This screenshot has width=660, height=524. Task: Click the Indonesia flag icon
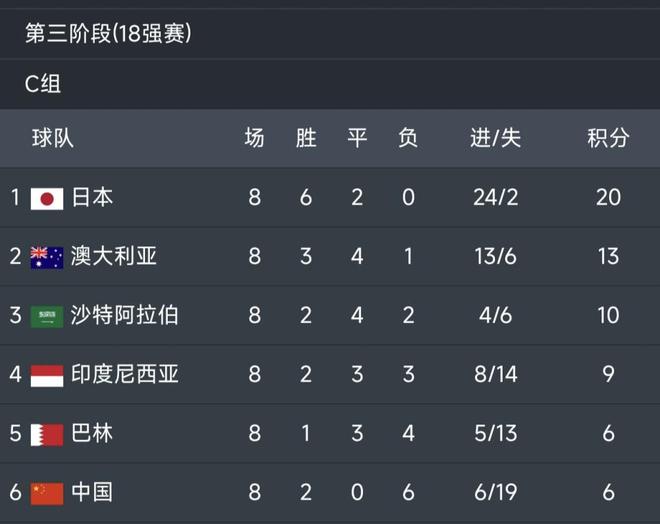tap(47, 375)
